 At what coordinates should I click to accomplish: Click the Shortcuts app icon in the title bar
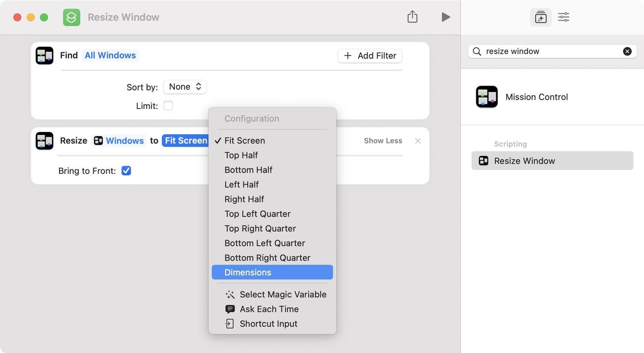(x=72, y=17)
